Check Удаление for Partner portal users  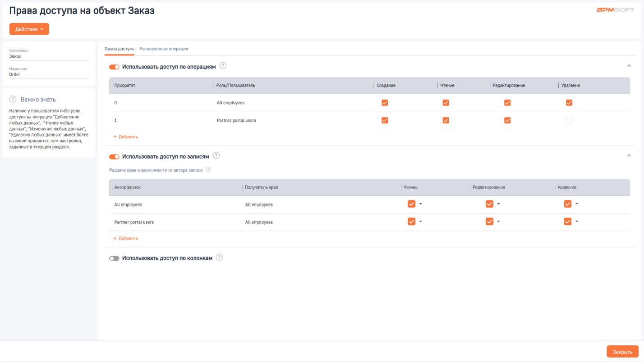(x=569, y=120)
